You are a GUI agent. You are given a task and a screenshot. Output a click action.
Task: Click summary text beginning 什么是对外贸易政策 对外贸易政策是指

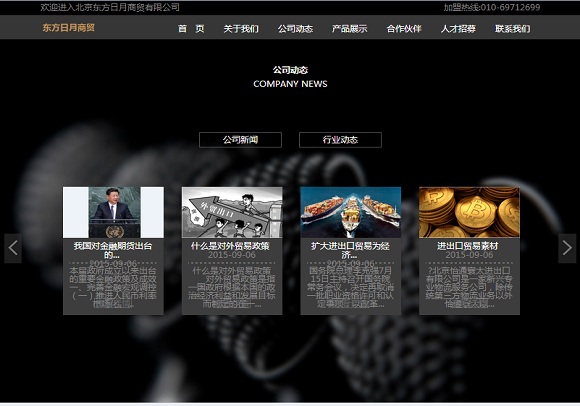(232, 287)
